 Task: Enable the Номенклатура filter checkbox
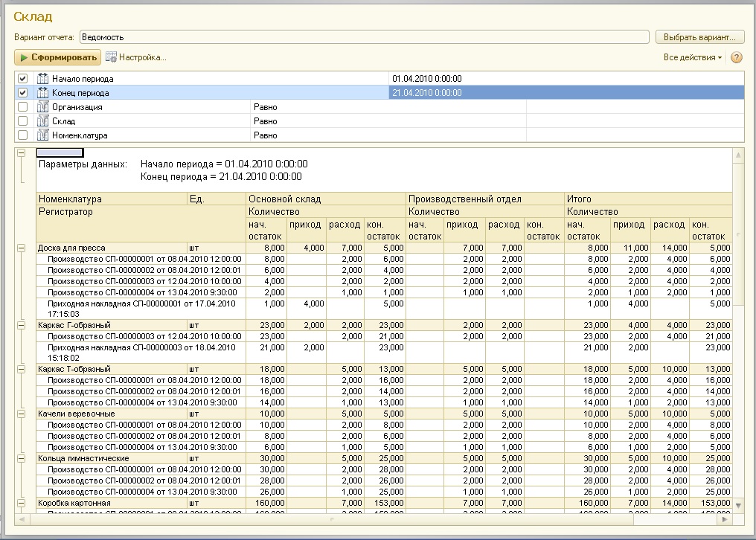22,135
